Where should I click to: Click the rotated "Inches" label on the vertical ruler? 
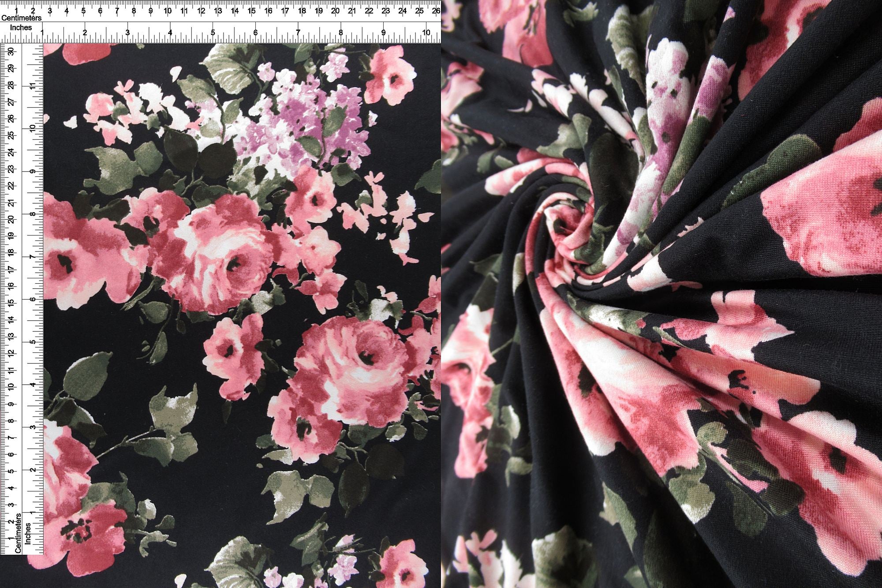click(28, 533)
